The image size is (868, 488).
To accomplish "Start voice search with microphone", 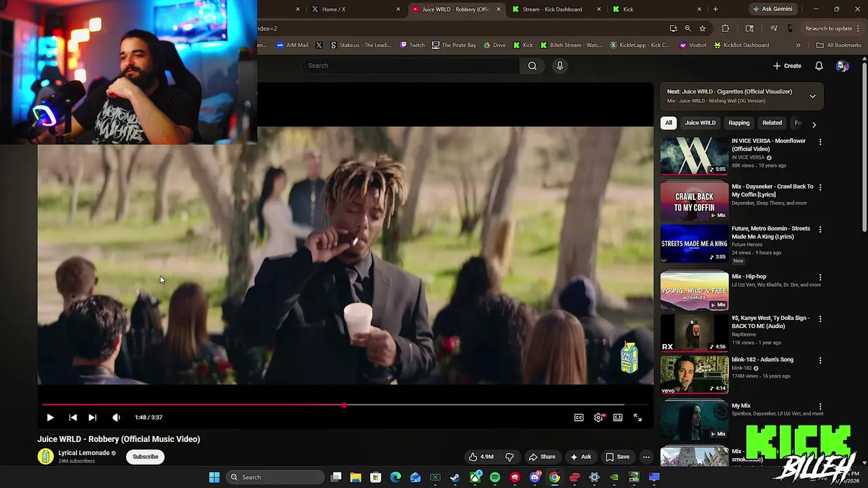I will point(559,66).
